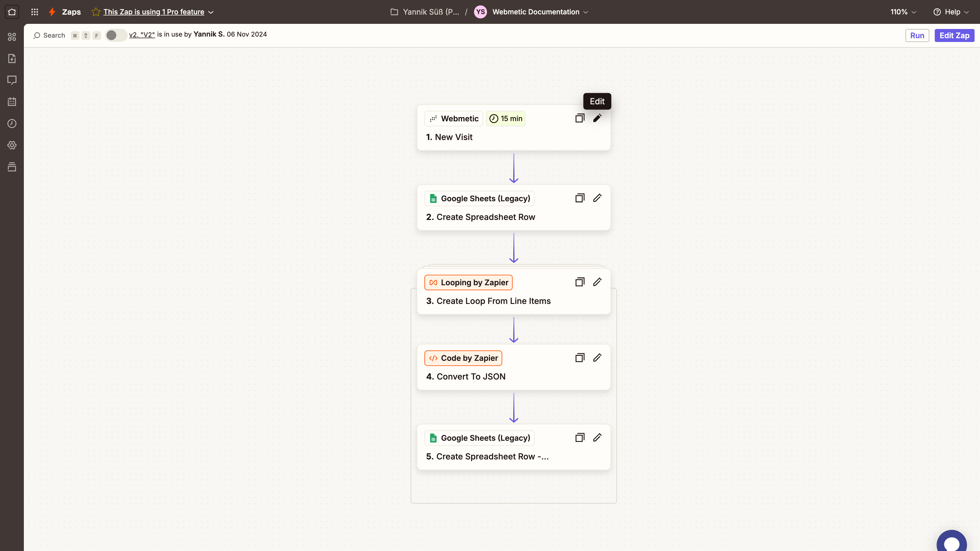
Task: Select the 1. New Visit step title
Action: point(449,137)
